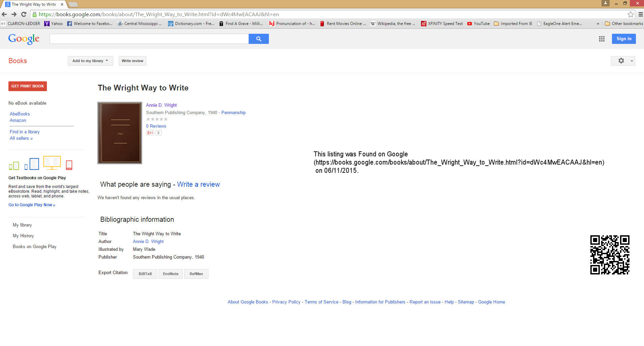Click the Google logo

point(24,39)
